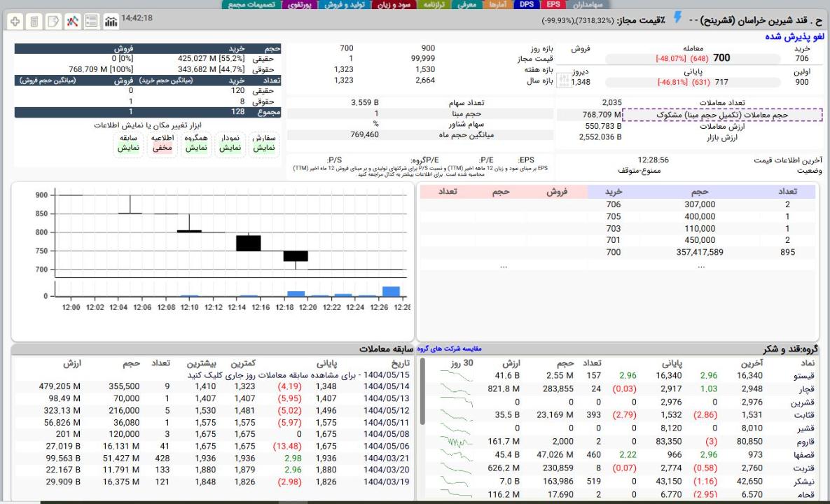
Task: Click the list view icon in the toolbar
Action: tap(90, 22)
